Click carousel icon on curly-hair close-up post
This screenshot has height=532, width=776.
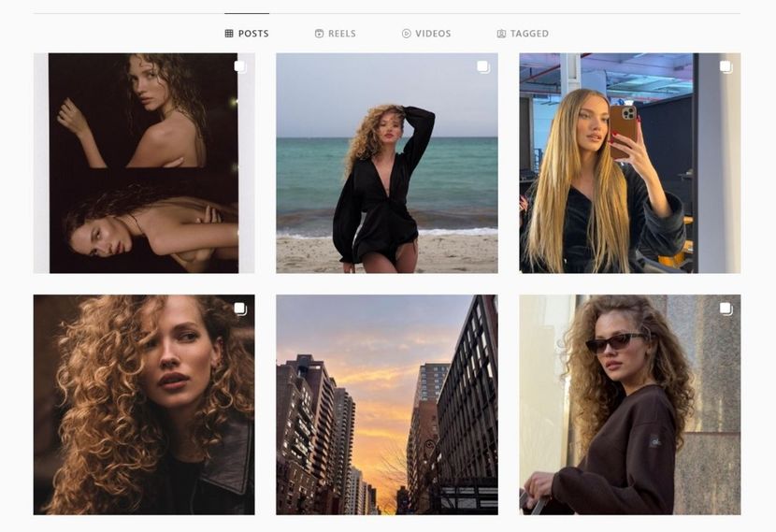pyautogui.click(x=239, y=309)
